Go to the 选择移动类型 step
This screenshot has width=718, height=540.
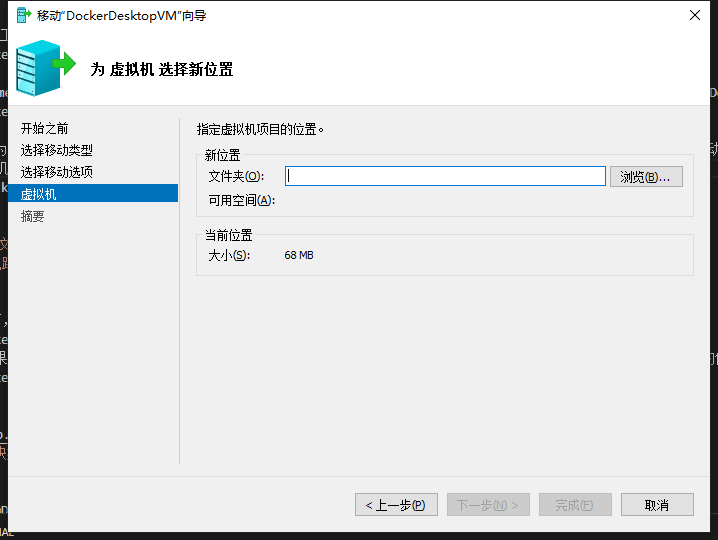[x=57, y=150]
